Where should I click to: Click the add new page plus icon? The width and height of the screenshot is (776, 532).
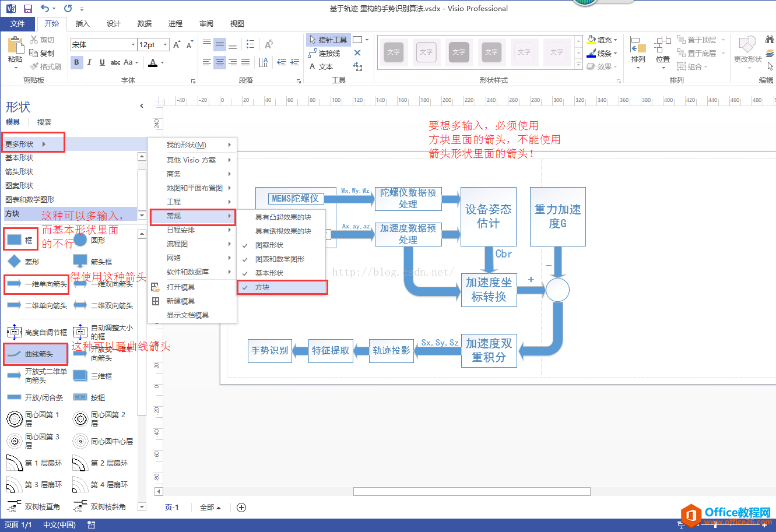pyautogui.click(x=241, y=508)
